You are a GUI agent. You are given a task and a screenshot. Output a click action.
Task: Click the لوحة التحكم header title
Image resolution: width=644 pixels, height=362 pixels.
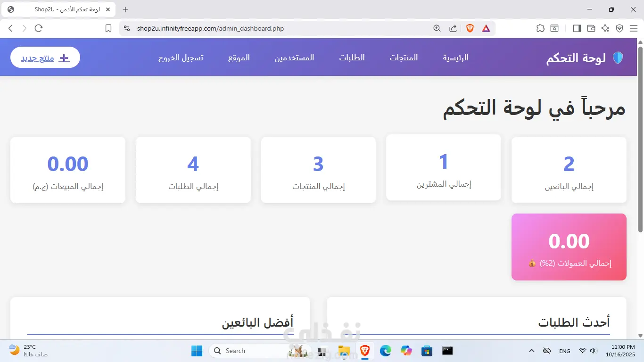576,58
